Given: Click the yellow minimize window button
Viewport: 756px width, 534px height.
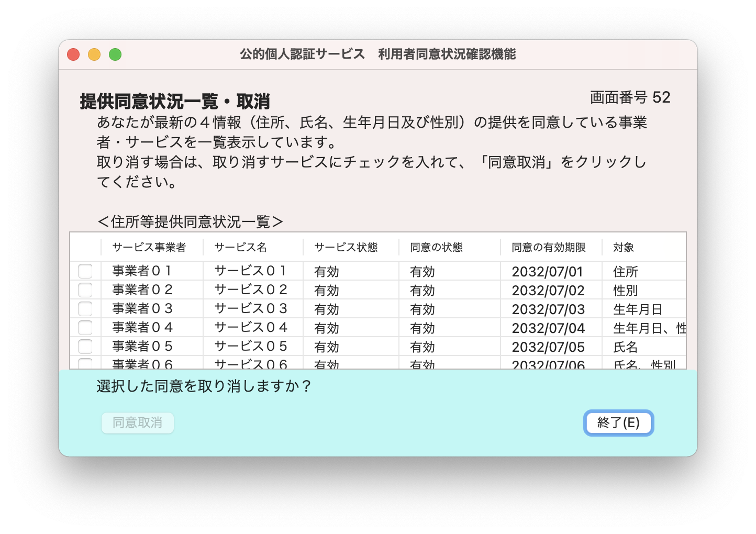Looking at the screenshot, I should [94, 54].
